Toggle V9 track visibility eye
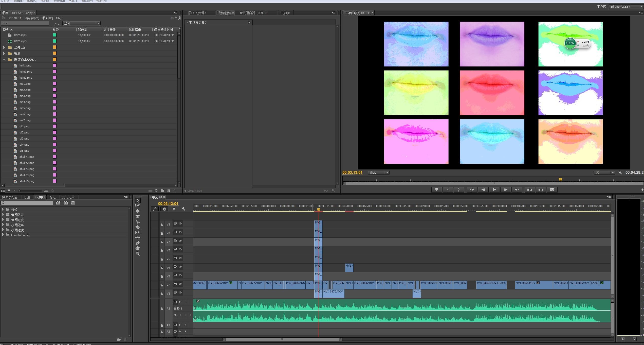Screen dimensions: 644x345 (x=180, y=223)
